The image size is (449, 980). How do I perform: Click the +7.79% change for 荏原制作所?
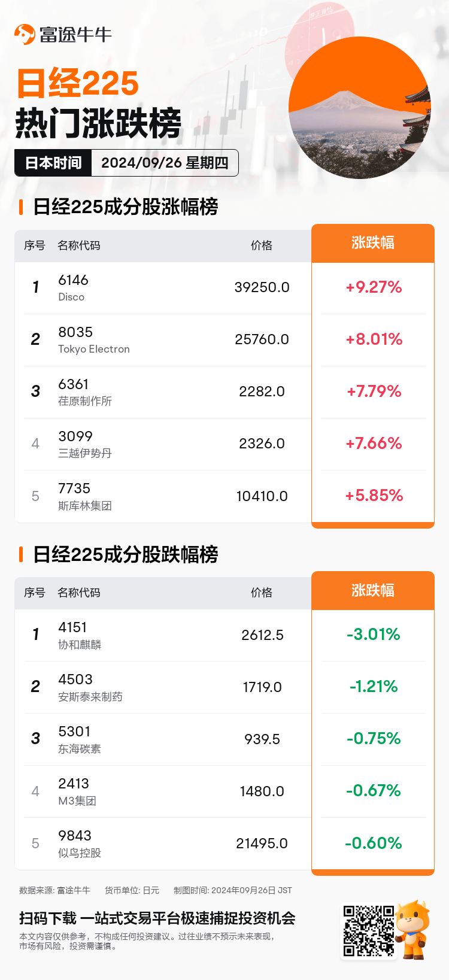[x=374, y=392]
